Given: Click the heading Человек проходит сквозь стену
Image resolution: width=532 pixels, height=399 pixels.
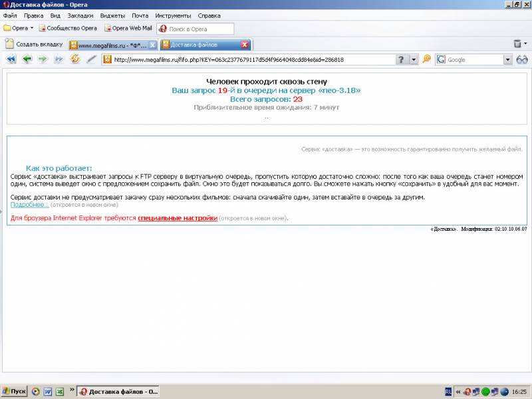Looking at the screenshot, I should 267,81.
